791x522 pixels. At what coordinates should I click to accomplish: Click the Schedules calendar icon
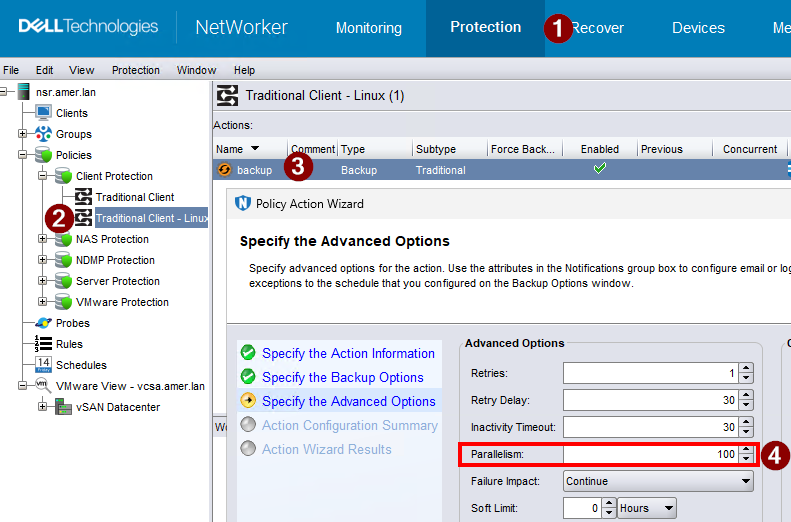[43, 365]
